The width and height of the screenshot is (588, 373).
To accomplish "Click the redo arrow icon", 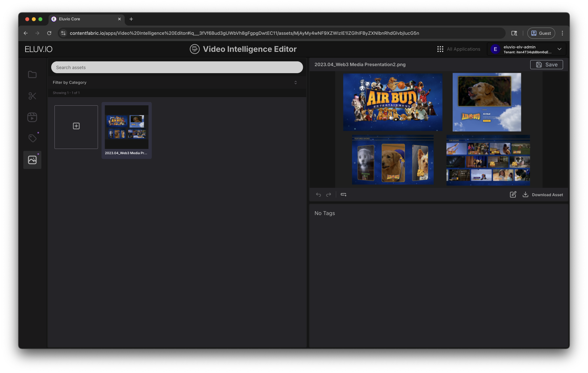I will point(328,195).
